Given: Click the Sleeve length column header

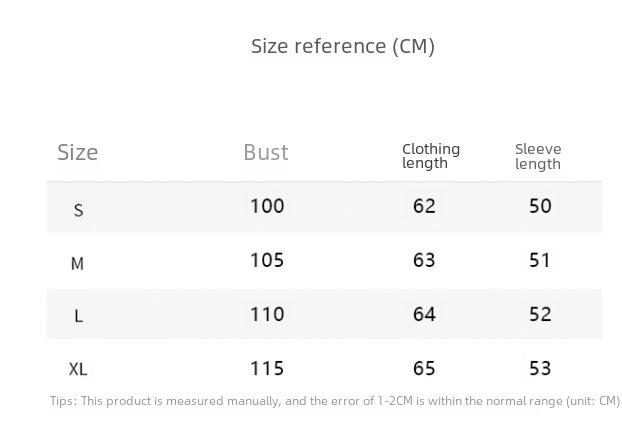Looking at the screenshot, I should click(x=538, y=156).
